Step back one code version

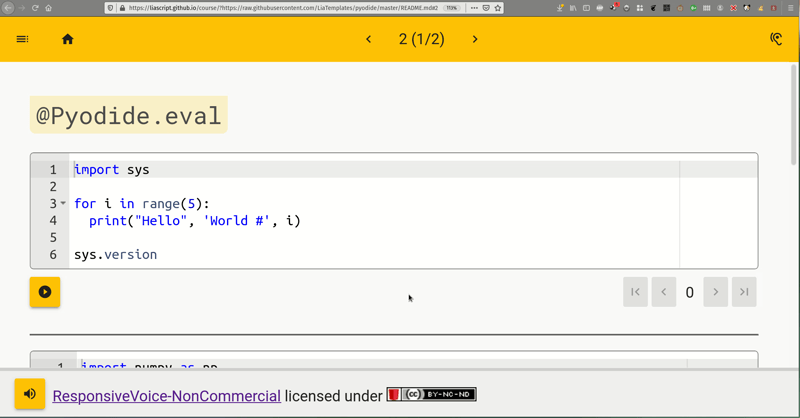coord(664,292)
